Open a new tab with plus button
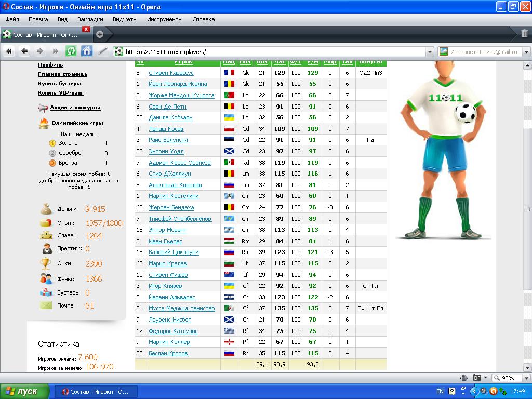Viewport: 532px width, 399px height. (99, 34)
